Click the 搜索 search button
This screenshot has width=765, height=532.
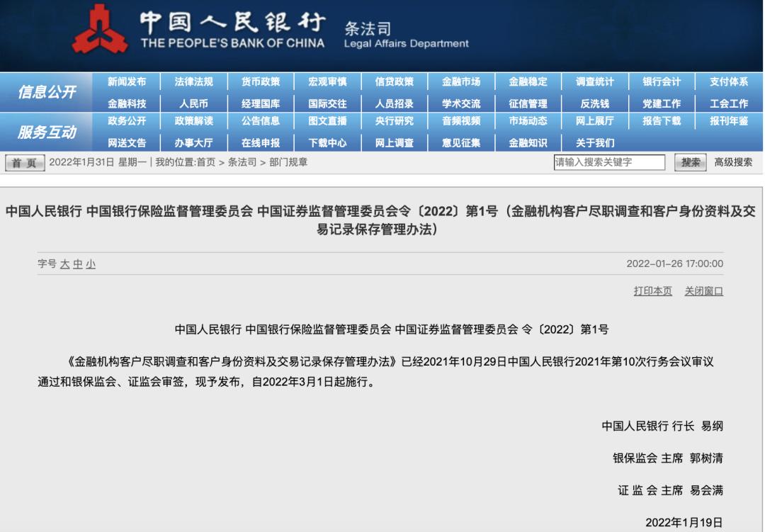pyautogui.click(x=690, y=162)
